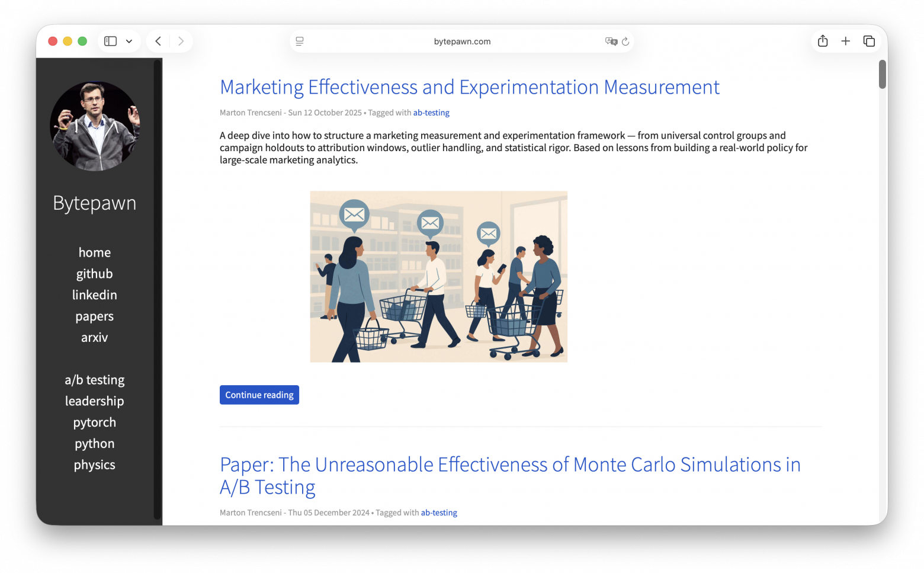Reload the page with refresh icon

pyautogui.click(x=625, y=41)
